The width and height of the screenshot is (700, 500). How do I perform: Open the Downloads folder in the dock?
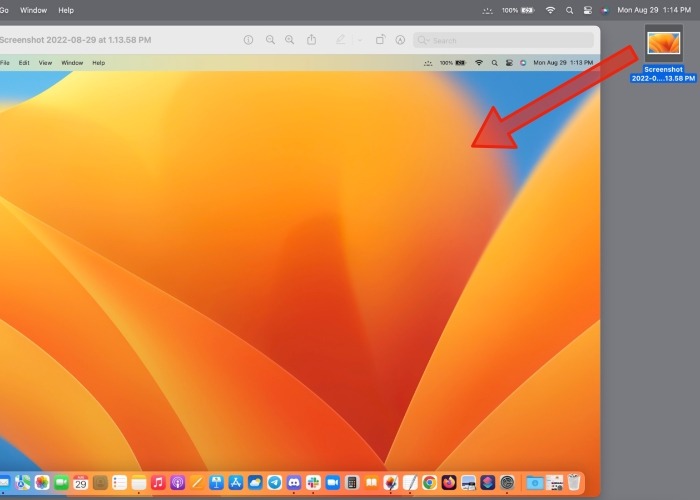(x=535, y=483)
